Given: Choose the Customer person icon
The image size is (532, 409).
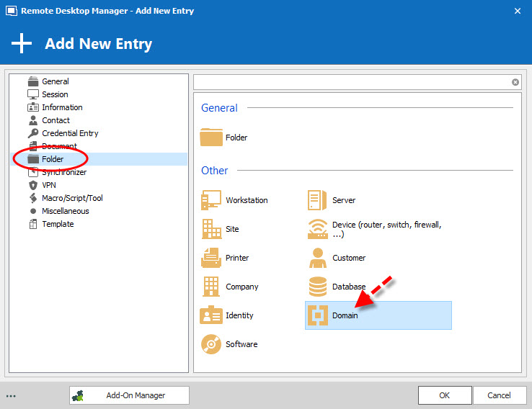Looking at the screenshot, I should tap(318, 258).
